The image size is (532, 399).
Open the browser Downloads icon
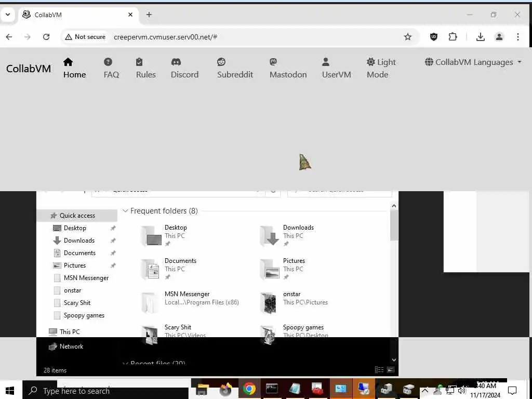pyautogui.click(x=481, y=37)
